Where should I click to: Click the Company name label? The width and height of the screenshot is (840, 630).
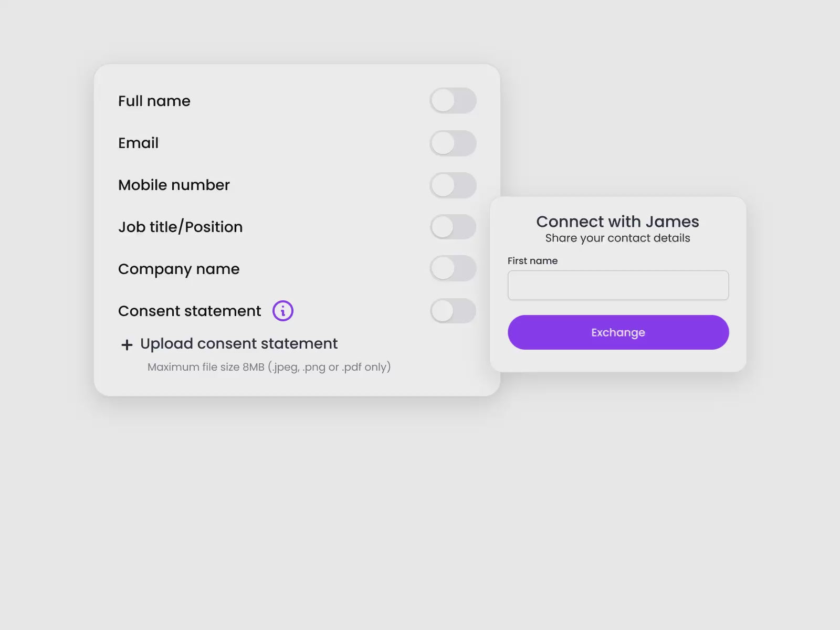(178, 269)
